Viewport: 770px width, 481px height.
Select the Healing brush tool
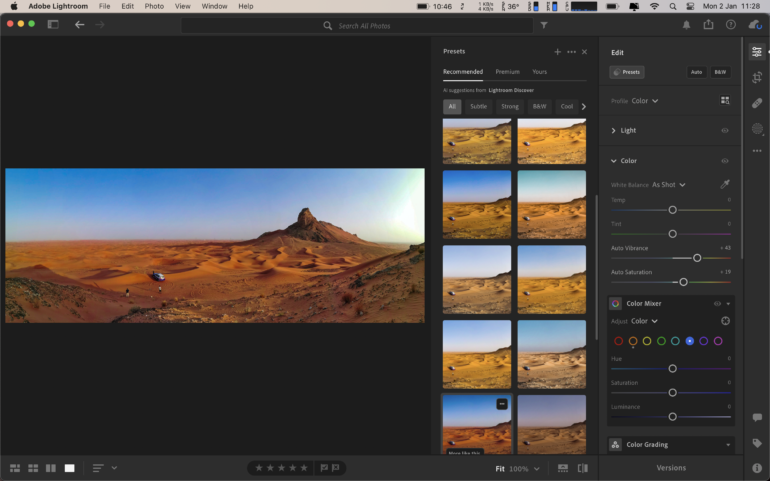(x=757, y=103)
